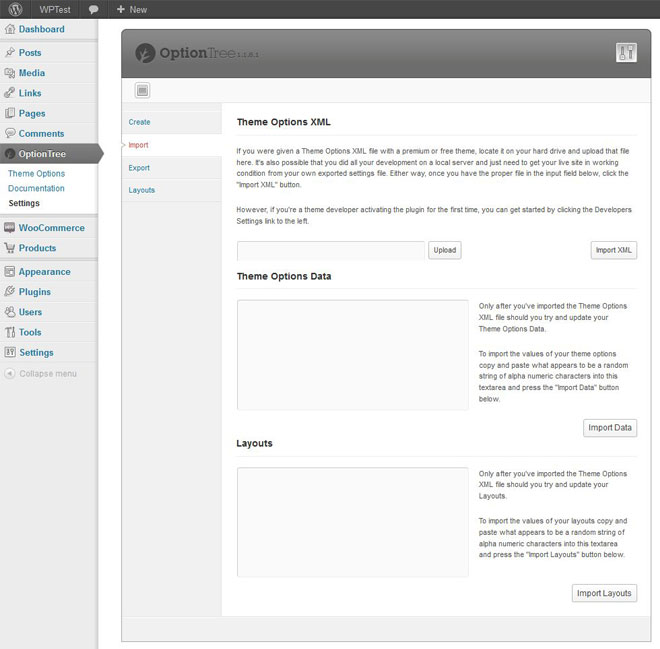Image resolution: width=660 pixels, height=649 pixels.
Task: Click the Plugins plug icon
Action: click(10, 291)
